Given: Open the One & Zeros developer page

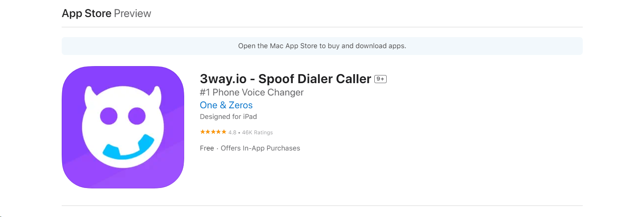Looking at the screenshot, I should pyautogui.click(x=226, y=105).
